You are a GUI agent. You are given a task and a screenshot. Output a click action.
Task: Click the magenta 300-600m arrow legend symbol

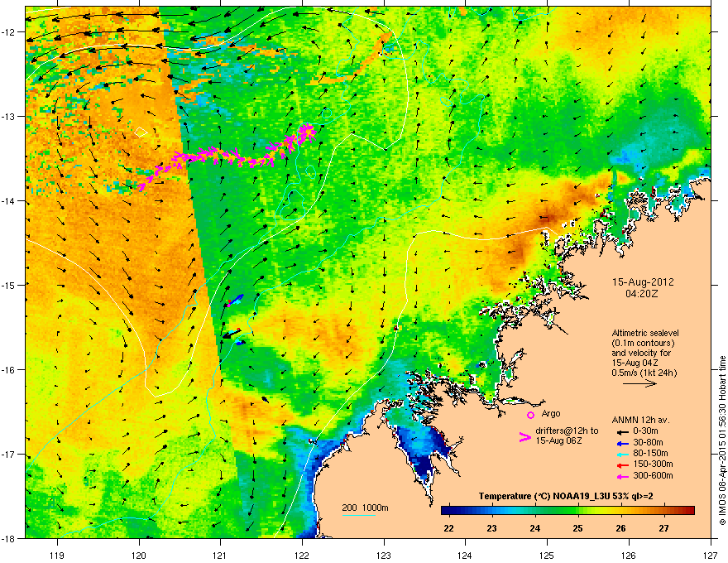pyautogui.click(x=621, y=476)
